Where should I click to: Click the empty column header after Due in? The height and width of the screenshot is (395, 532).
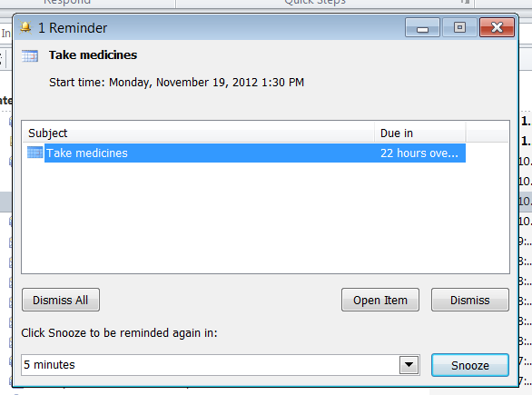click(x=488, y=133)
